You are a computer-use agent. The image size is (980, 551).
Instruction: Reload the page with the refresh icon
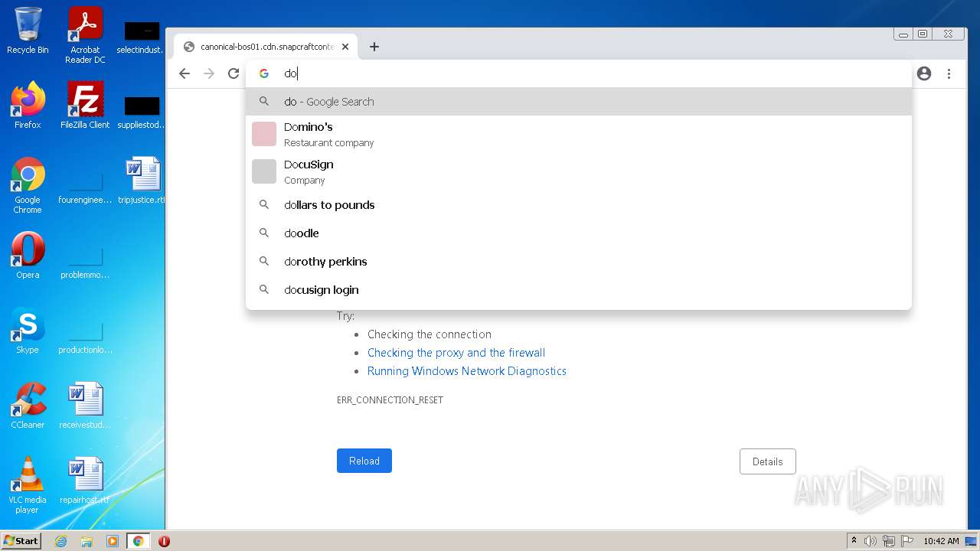234,73
